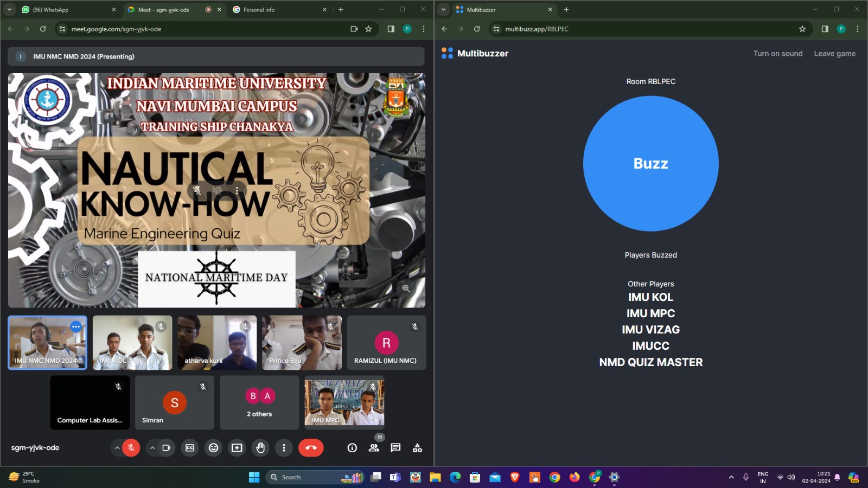The width and height of the screenshot is (868, 488).
Task: Open the Windows Start menu
Action: click(x=254, y=477)
